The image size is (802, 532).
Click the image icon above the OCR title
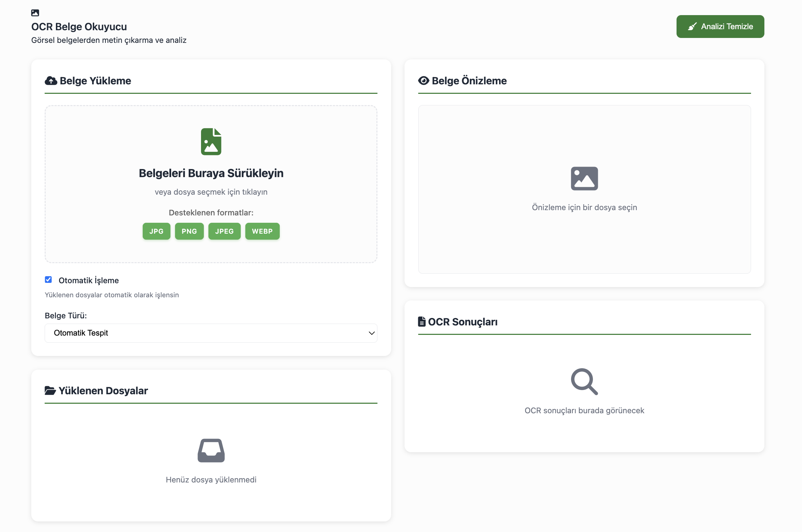coord(35,13)
